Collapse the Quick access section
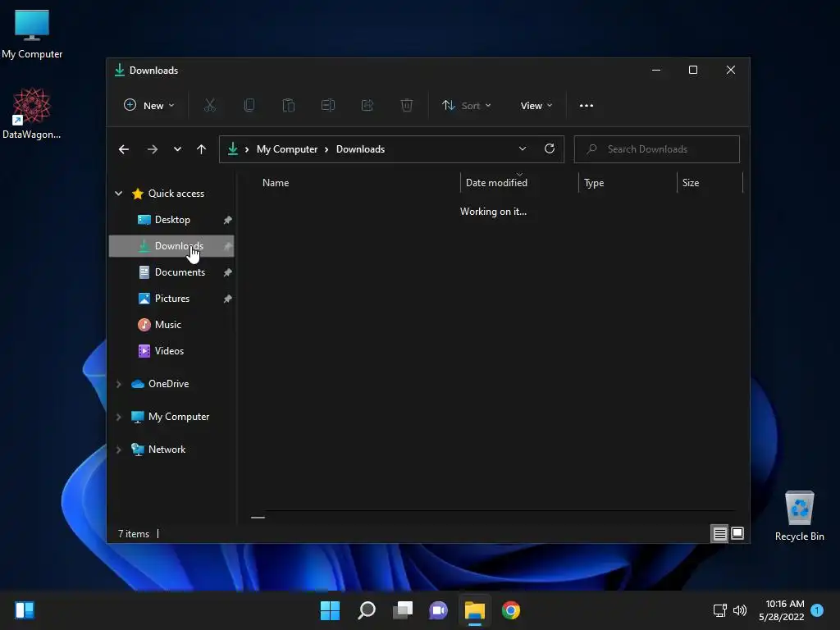This screenshot has width=840, height=630. coord(118,194)
